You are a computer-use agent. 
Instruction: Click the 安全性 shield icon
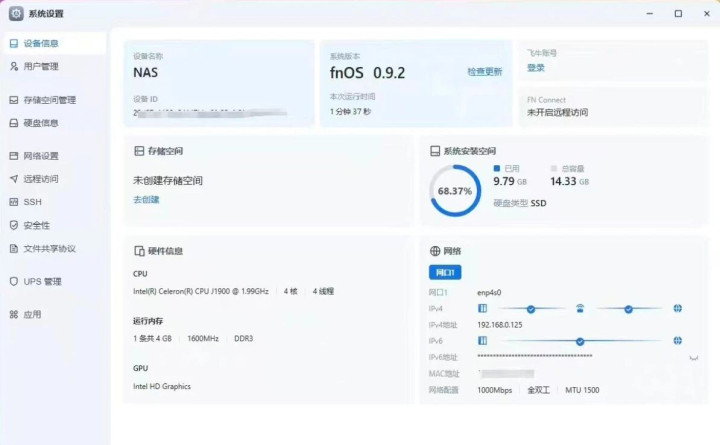14,225
